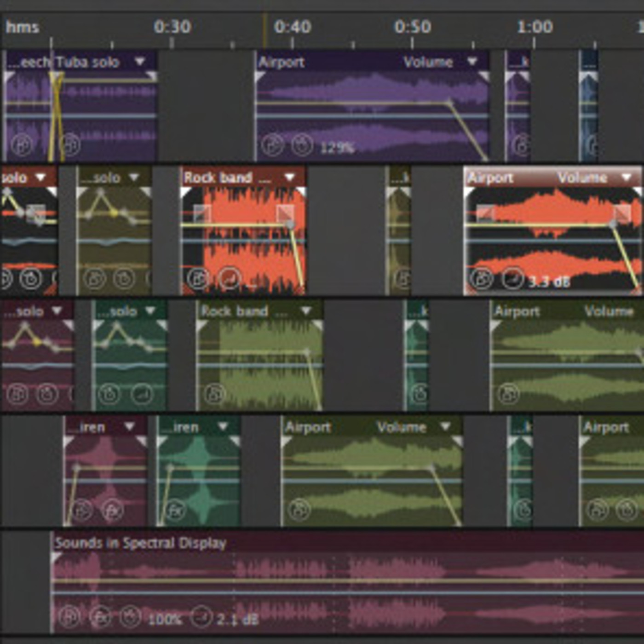Select the purple Airport clip title in top track

(282, 62)
